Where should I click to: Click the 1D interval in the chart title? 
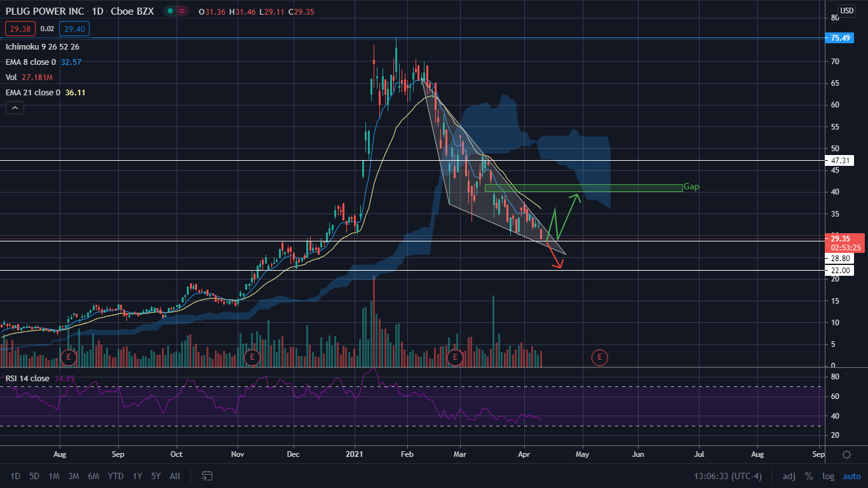pos(98,11)
